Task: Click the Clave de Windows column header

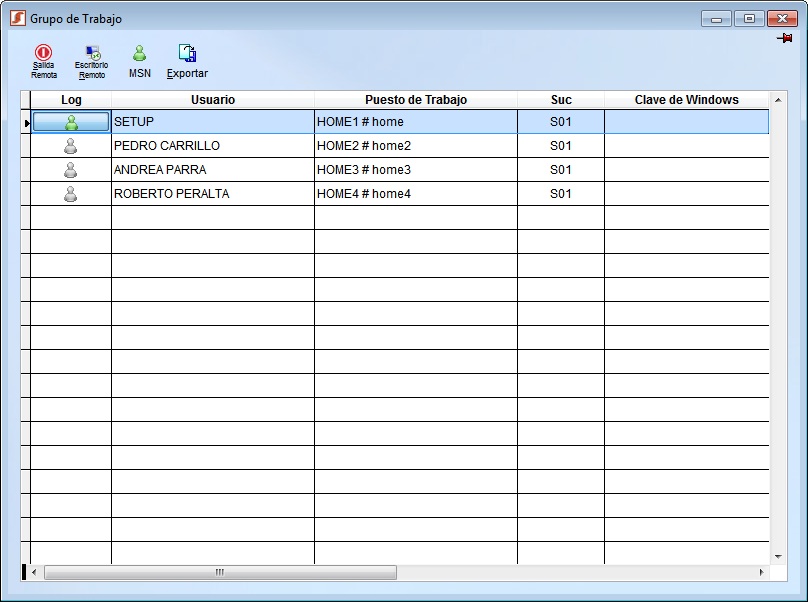Action: [x=686, y=100]
